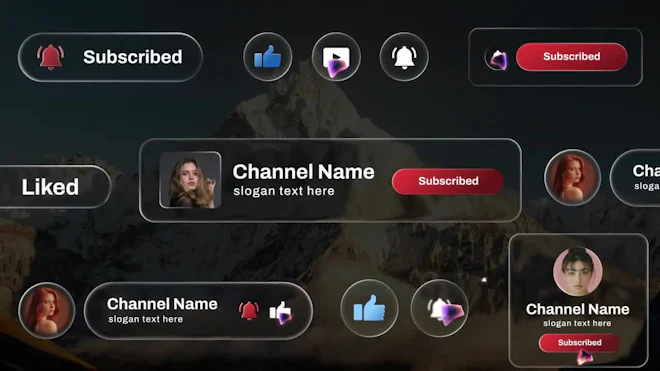Click Subscribed button under the bottom-right profile card

tap(579, 343)
